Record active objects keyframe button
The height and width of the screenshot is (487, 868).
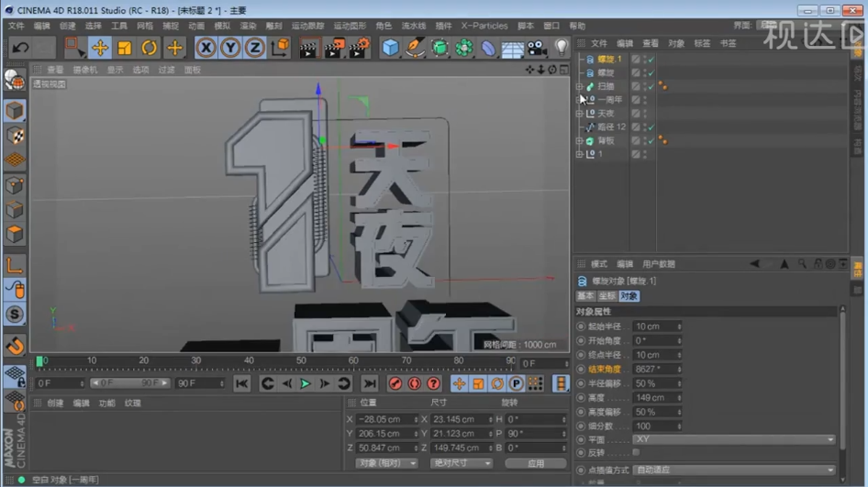coord(395,383)
